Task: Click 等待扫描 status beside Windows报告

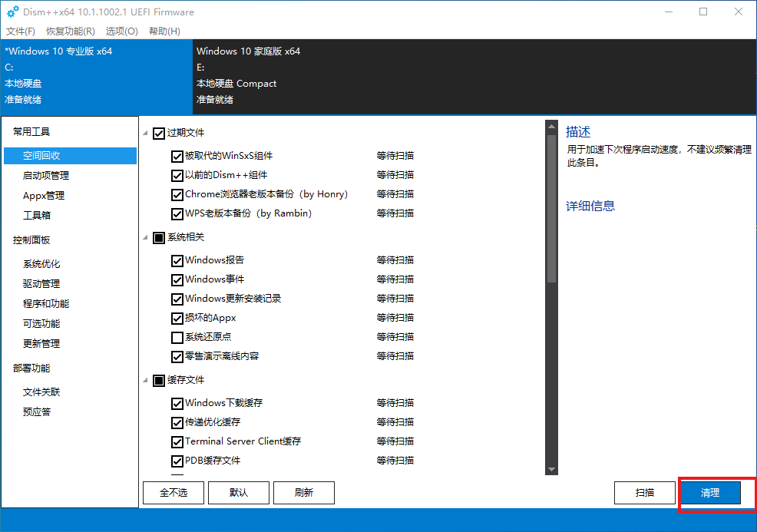Action: point(395,260)
